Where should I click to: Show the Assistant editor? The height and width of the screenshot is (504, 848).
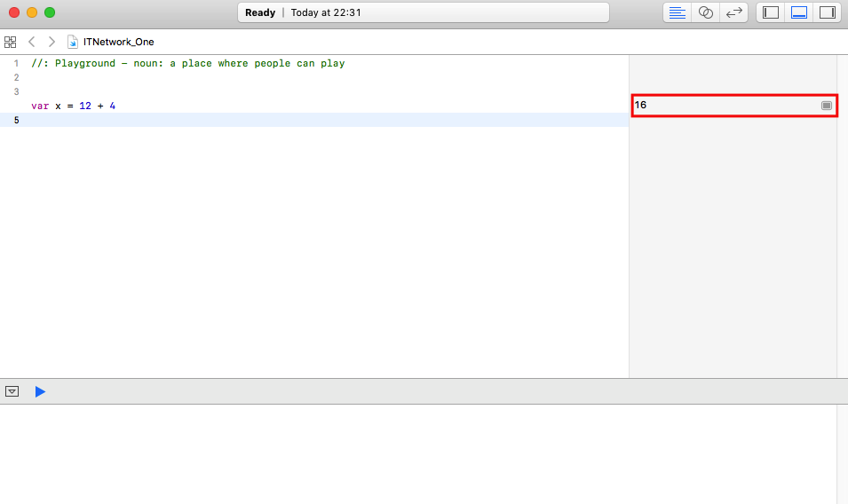coord(705,12)
